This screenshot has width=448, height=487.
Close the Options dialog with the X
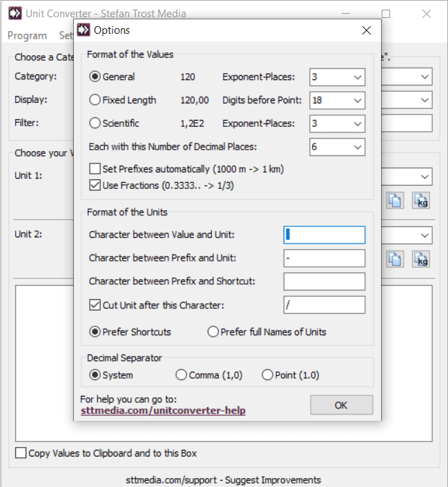[x=366, y=30]
